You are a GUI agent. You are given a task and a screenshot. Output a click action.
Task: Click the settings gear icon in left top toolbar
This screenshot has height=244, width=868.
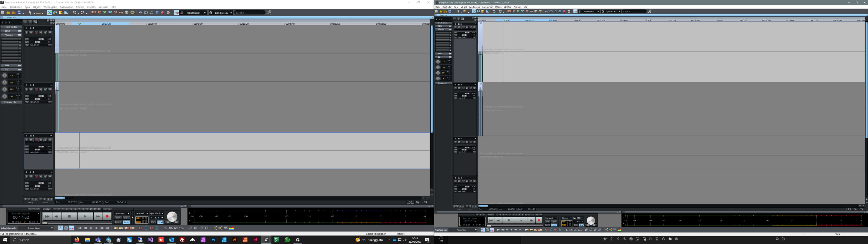(168, 13)
